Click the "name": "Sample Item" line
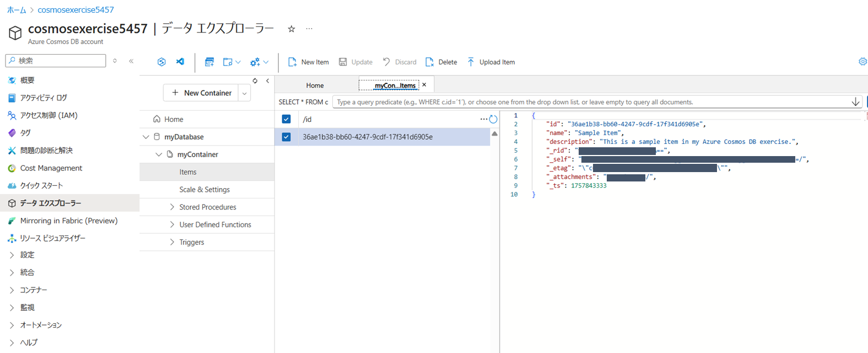 [585, 133]
